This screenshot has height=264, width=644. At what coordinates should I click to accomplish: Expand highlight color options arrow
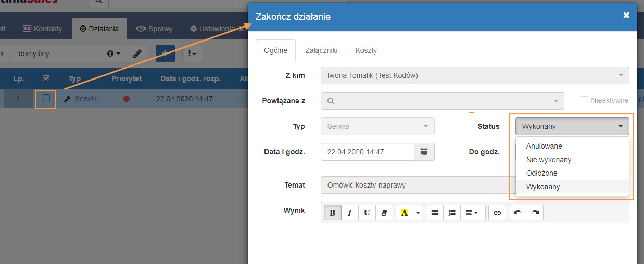(x=418, y=213)
